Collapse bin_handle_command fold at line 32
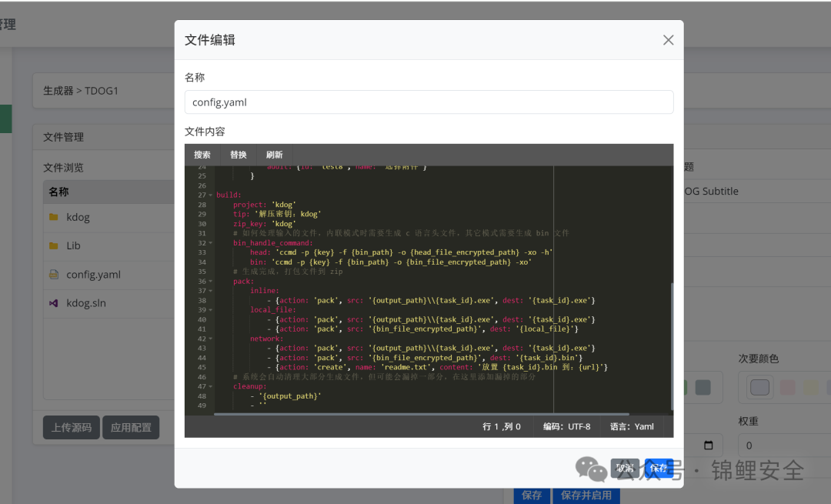This screenshot has width=831, height=504. (x=210, y=243)
